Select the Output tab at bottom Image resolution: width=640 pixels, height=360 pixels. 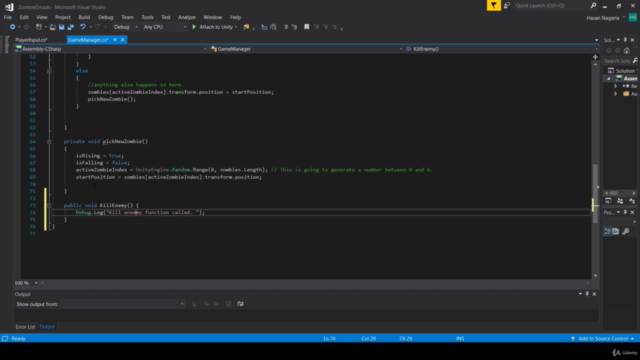point(47,327)
